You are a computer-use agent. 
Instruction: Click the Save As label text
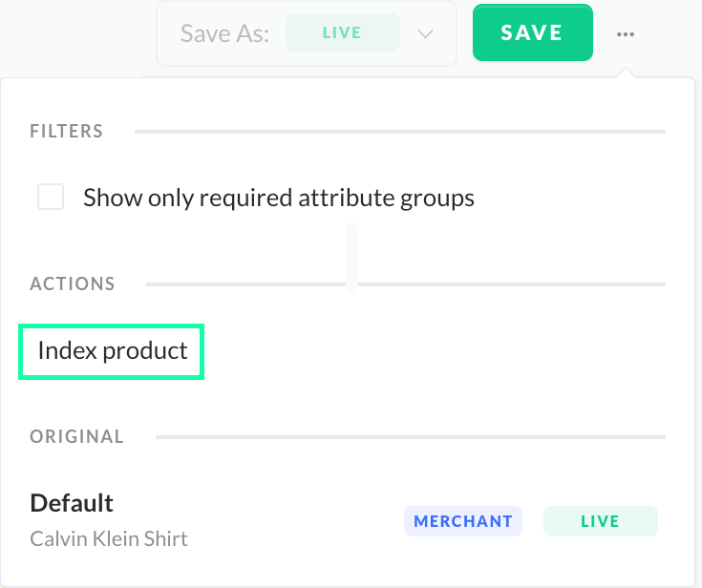point(224,33)
